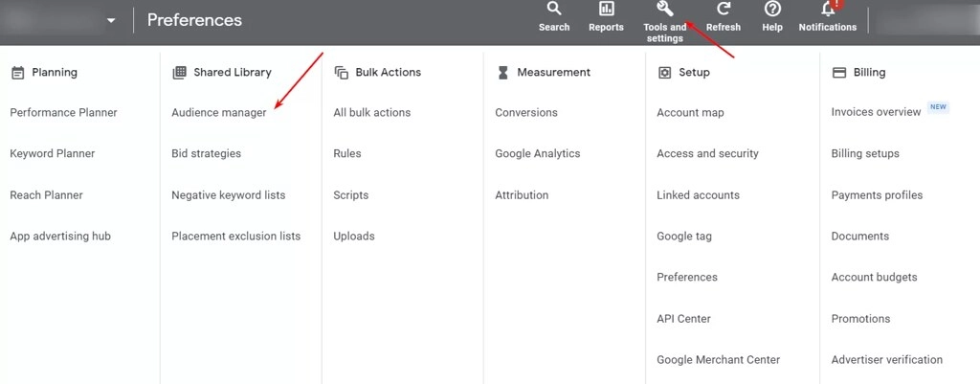Open Bid strategies

pos(207,153)
